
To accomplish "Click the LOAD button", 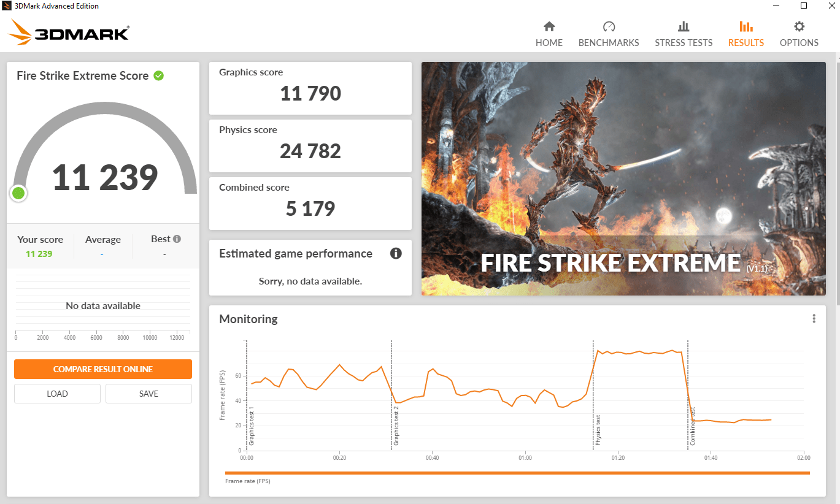I will click(57, 394).
